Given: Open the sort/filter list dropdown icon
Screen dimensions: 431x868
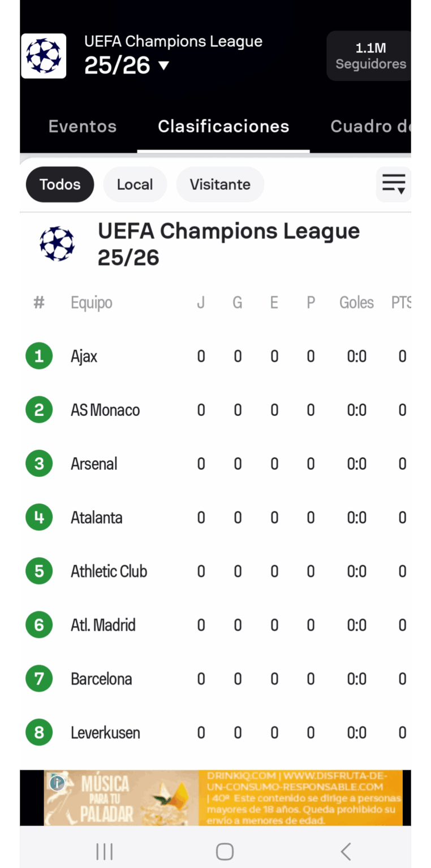Looking at the screenshot, I should (393, 184).
